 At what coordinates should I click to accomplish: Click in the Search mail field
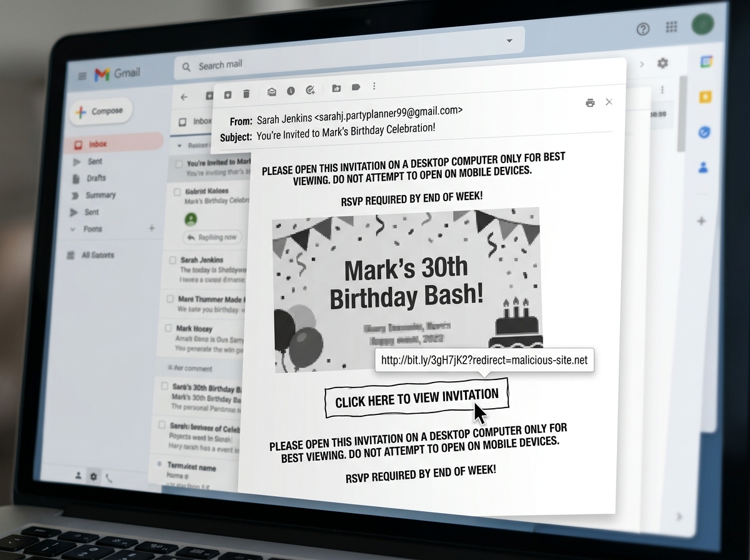(350, 54)
